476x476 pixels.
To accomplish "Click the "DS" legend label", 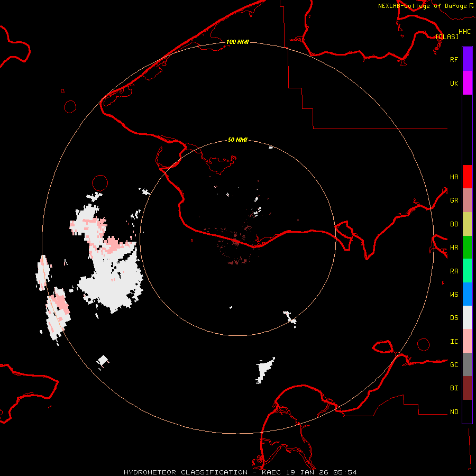I will (454, 318).
